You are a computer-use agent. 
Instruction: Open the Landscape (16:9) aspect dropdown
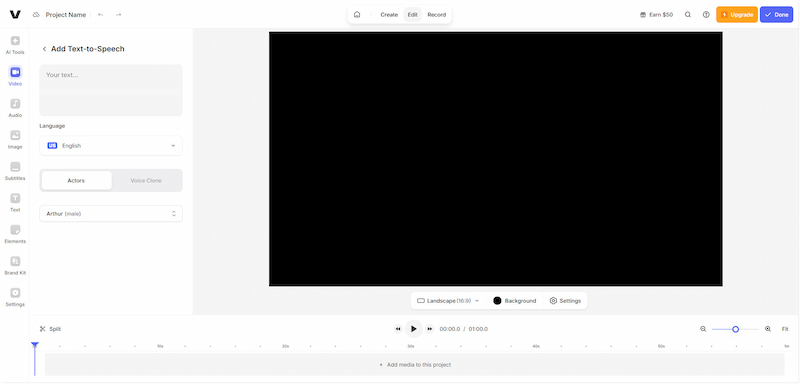point(448,301)
